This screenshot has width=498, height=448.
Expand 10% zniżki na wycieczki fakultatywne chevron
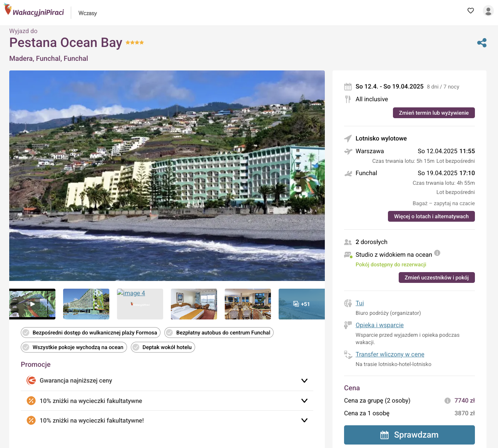(304, 401)
